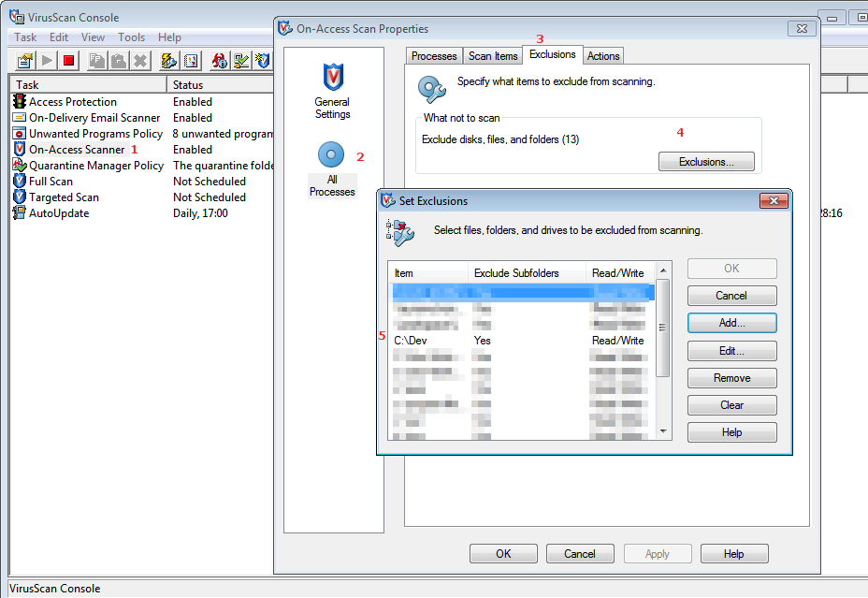Switch to the Actions tab

point(603,56)
